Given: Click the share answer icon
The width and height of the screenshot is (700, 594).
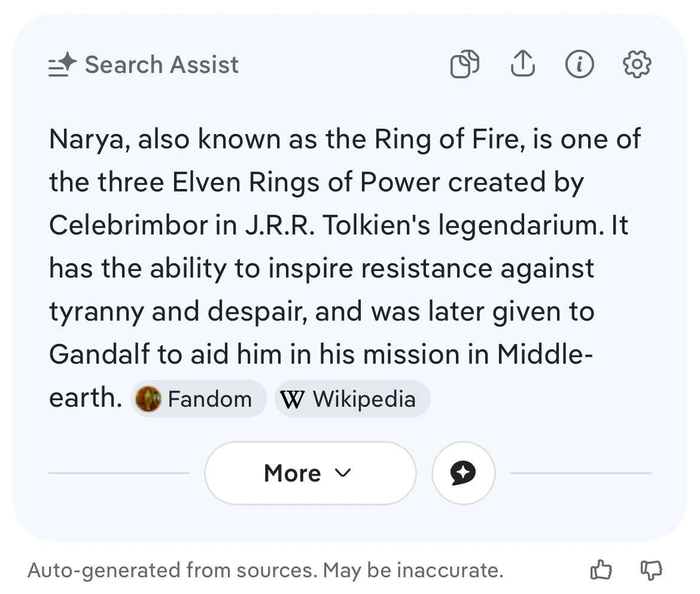Looking at the screenshot, I should [522, 63].
